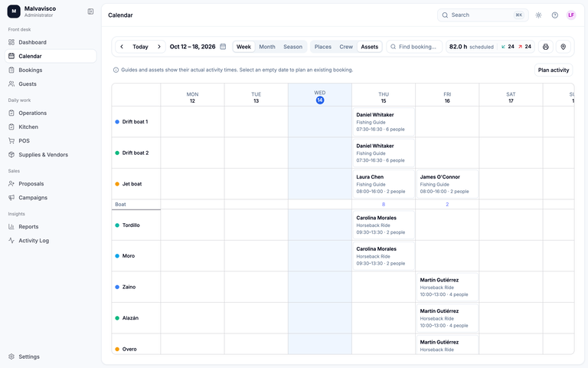Open Laura Chen Jet boat booking
This screenshot has height=368, width=588.
tap(384, 184)
